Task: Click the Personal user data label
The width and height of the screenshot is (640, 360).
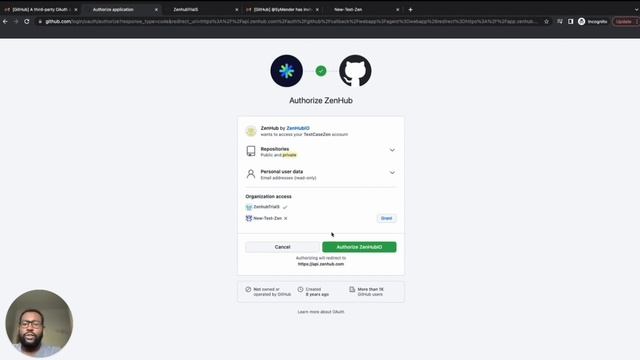Action: point(282,171)
